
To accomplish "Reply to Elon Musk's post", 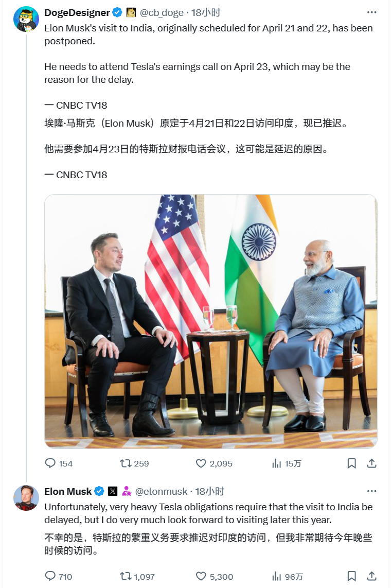I will (50, 576).
